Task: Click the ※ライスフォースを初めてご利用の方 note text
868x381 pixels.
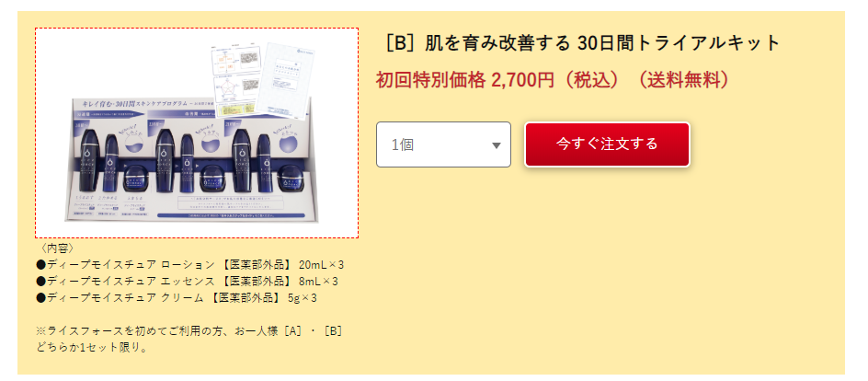Action: [189, 340]
